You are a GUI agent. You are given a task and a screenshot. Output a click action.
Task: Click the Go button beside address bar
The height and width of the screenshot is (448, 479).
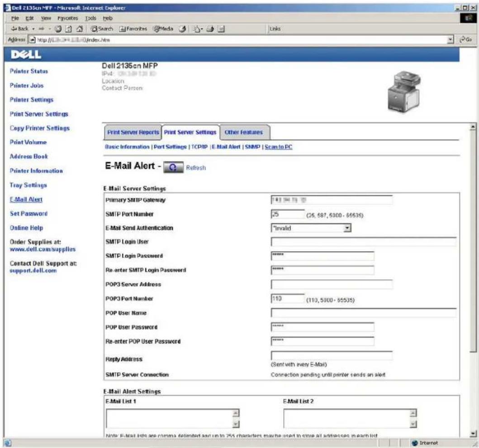pos(465,39)
